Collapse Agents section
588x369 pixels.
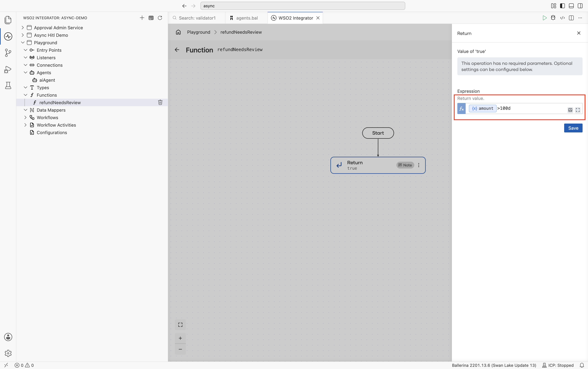pyautogui.click(x=25, y=73)
